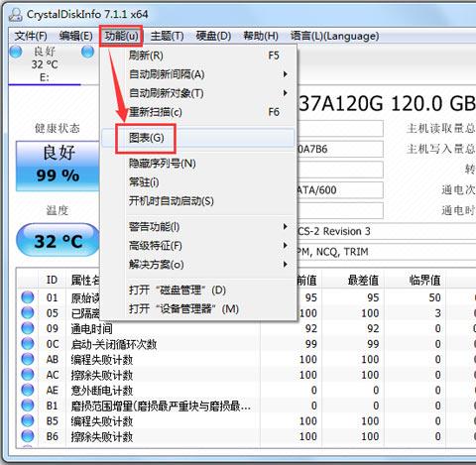The image size is (476, 465).
Task: Expand the 解决方案(o) submenu
Action: tap(197, 265)
